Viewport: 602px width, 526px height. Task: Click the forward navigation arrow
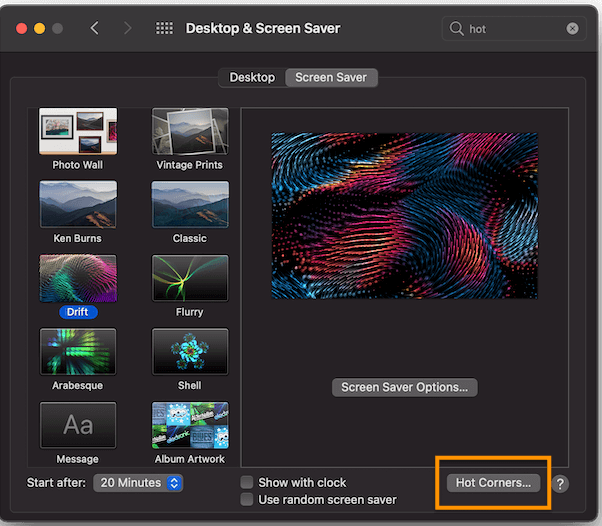coord(127,28)
